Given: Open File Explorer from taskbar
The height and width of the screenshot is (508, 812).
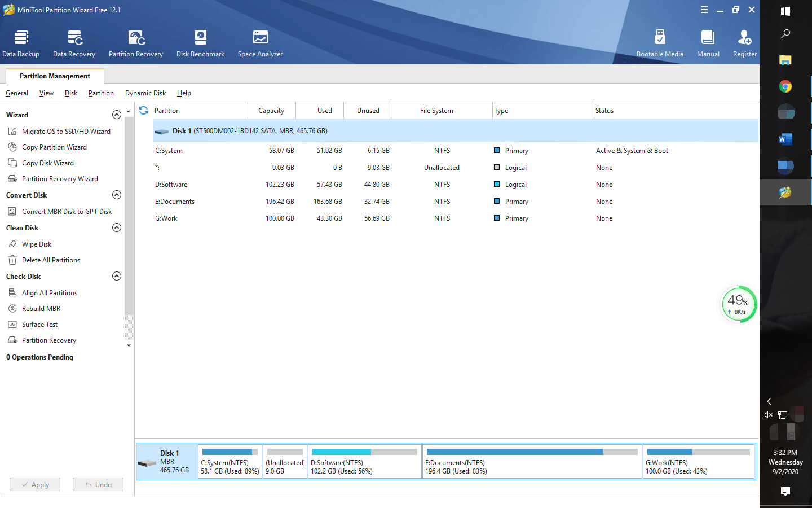Looking at the screenshot, I should pos(785,60).
